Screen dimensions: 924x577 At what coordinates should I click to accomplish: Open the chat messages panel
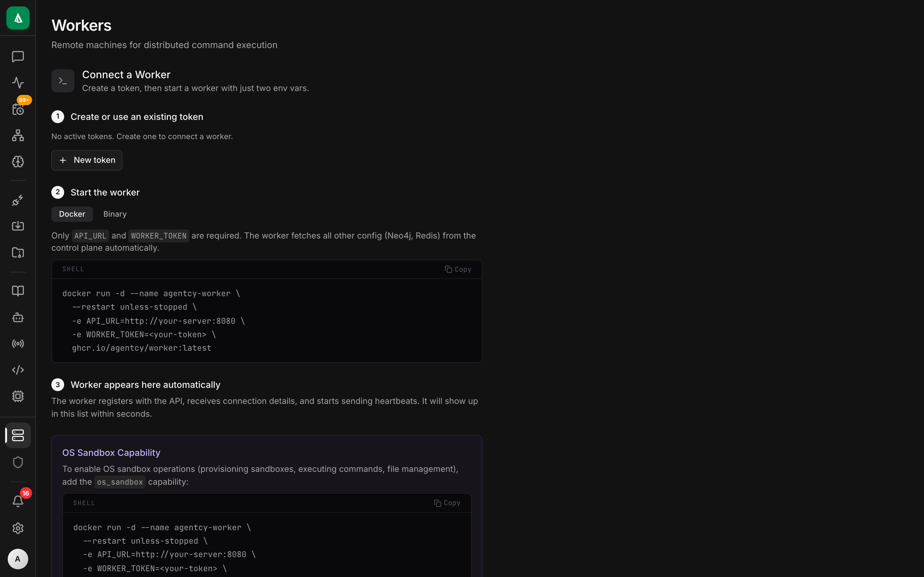click(x=18, y=57)
